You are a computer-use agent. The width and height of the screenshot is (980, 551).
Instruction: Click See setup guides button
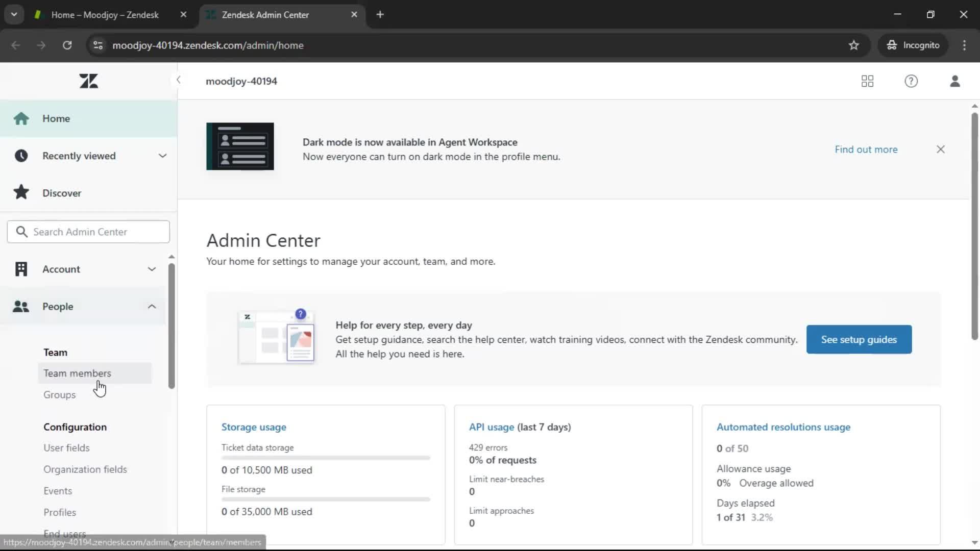coord(859,339)
